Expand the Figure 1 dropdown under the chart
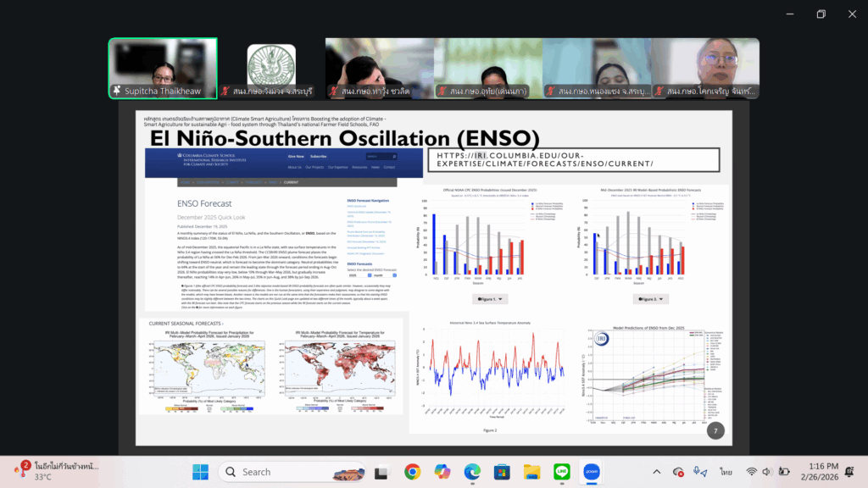Screen dimensions: 868x488 point(491,299)
